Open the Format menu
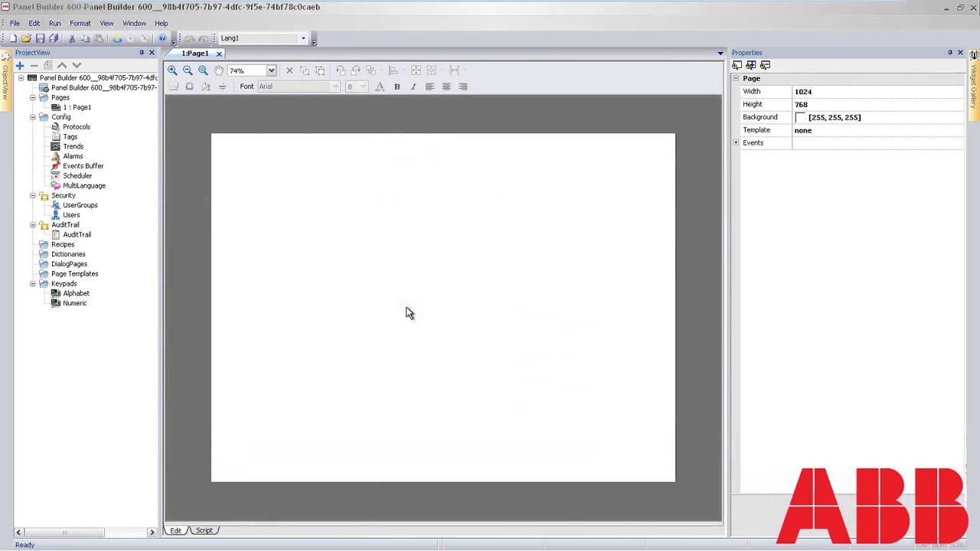Image resolution: width=980 pixels, height=551 pixels. [80, 24]
